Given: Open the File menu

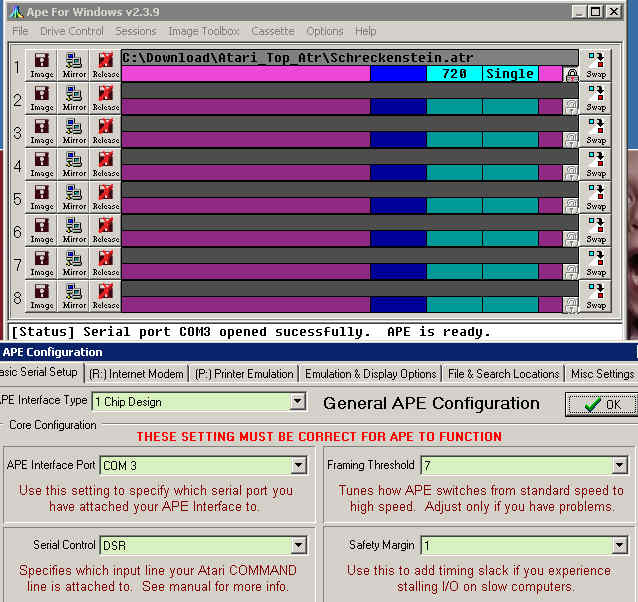Looking at the screenshot, I should tap(20, 31).
